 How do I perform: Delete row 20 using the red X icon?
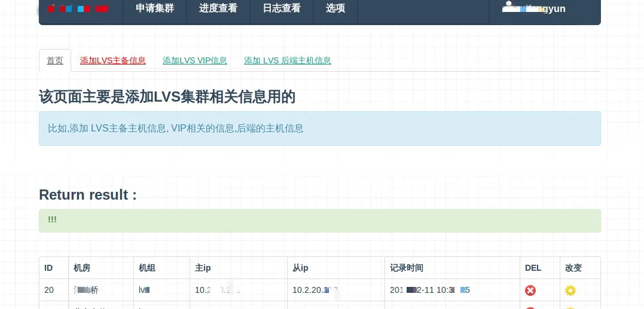point(530,290)
